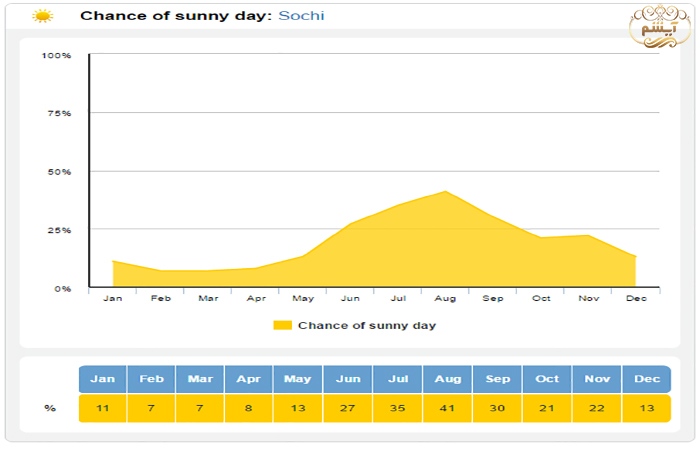The height and width of the screenshot is (450, 700).
Task: Click the 0% y-axis label
Action: pos(63,289)
